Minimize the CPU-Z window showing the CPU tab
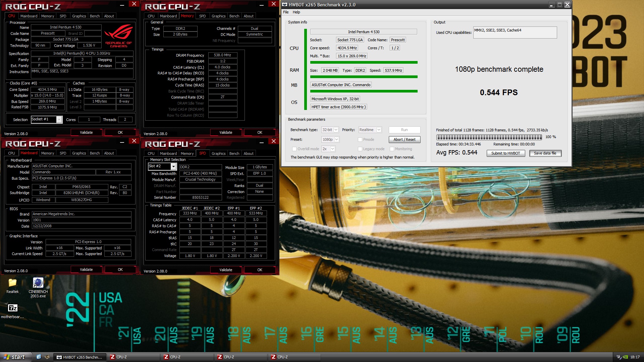644x362 pixels. [122, 4]
